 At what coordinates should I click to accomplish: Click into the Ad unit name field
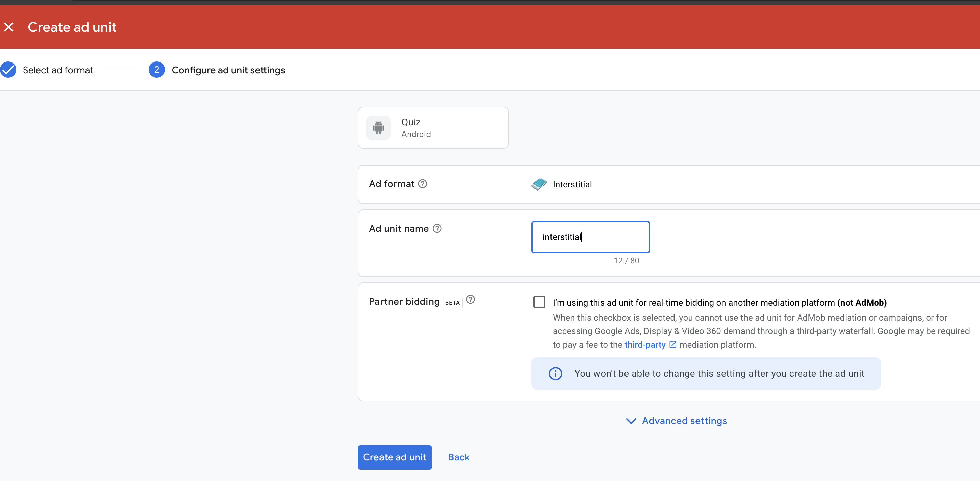[590, 237]
